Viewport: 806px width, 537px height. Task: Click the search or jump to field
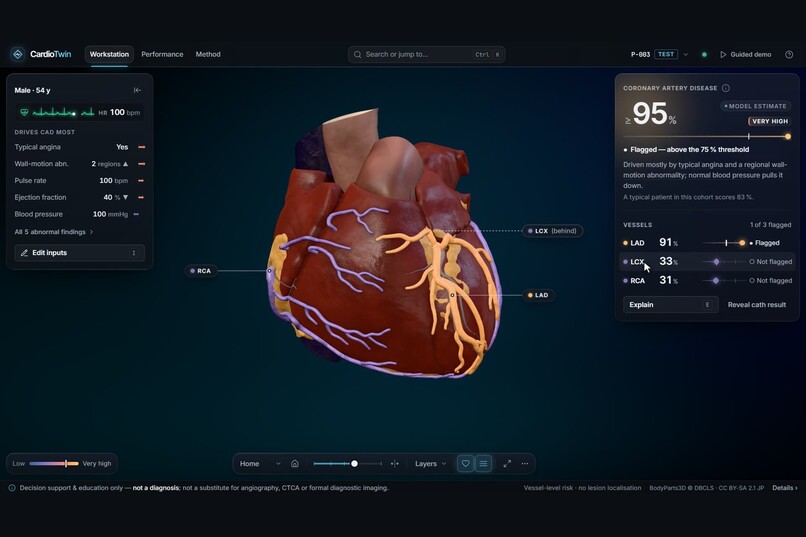[427, 54]
